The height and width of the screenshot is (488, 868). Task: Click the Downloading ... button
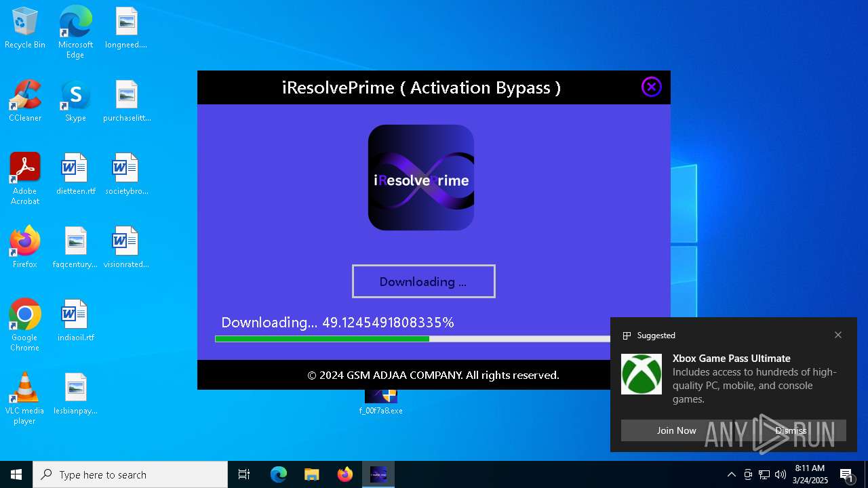point(423,281)
